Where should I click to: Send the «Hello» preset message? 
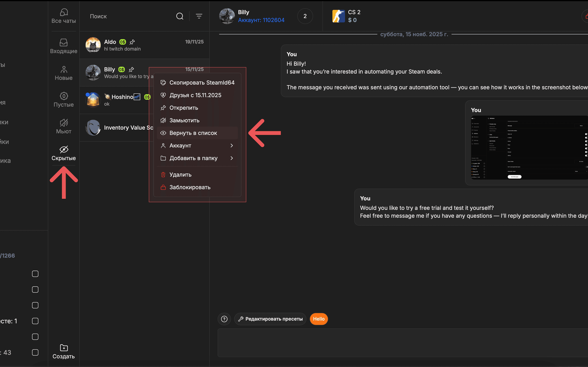319,319
